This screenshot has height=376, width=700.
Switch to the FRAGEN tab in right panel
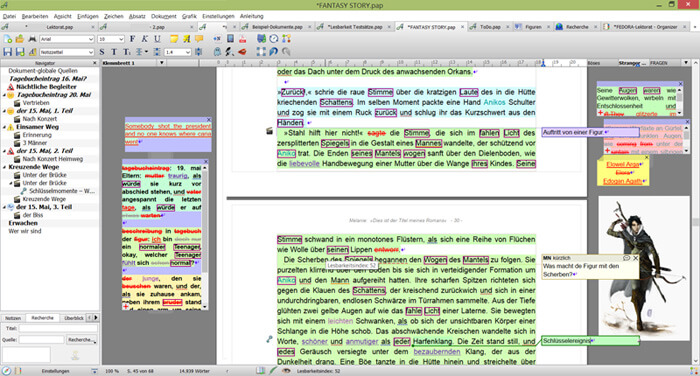pos(659,63)
